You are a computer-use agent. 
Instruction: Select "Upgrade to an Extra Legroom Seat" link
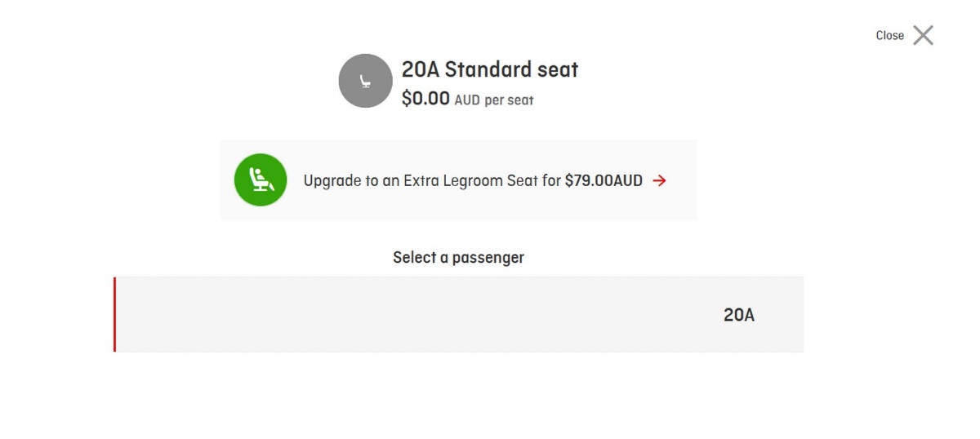coord(431,180)
